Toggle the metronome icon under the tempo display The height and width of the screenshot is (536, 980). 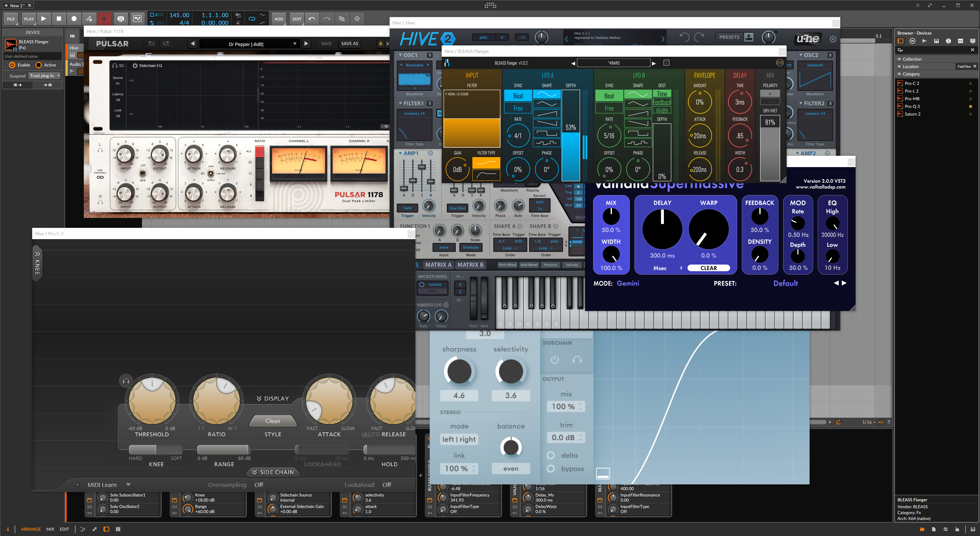click(x=238, y=22)
